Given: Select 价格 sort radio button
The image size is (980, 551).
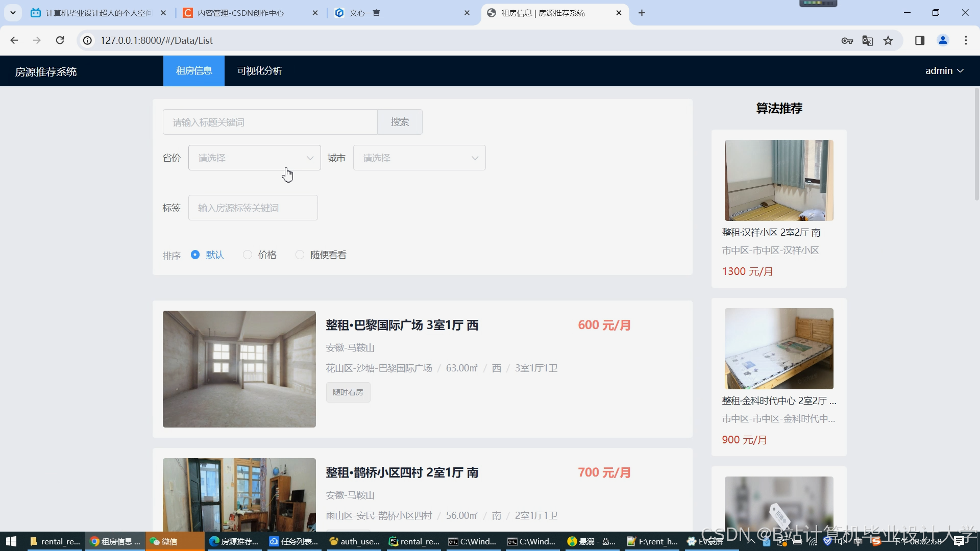Looking at the screenshot, I should [x=248, y=255].
